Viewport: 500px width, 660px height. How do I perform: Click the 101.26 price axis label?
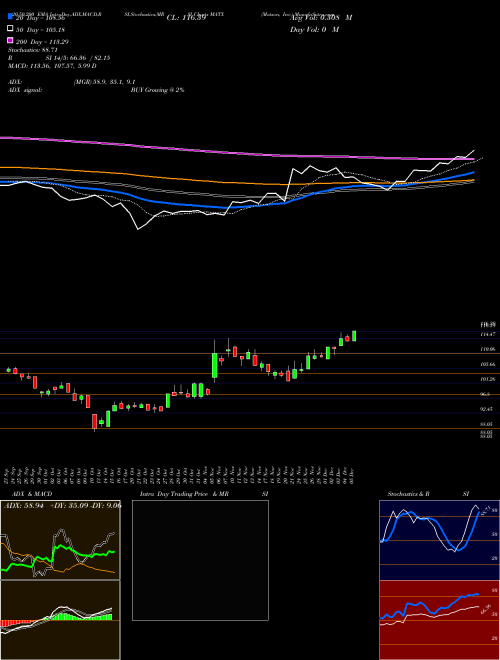(487, 379)
